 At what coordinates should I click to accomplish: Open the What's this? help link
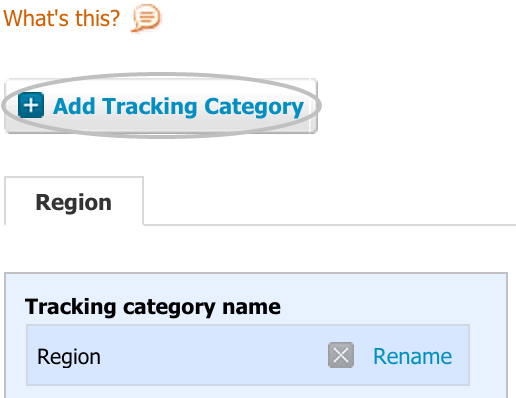(61, 18)
